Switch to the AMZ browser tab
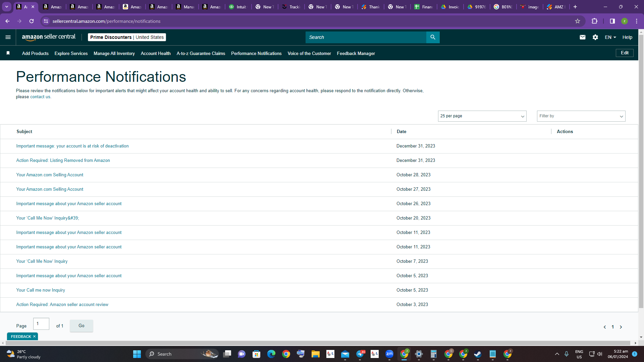The width and height of the screenshot is (644, 362). [556, 7]
